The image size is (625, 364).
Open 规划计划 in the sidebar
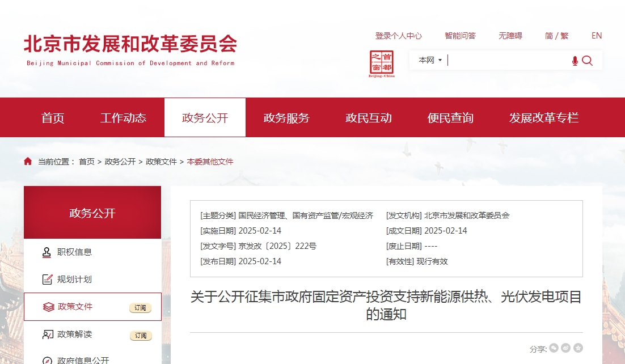[x=74, y=279]
